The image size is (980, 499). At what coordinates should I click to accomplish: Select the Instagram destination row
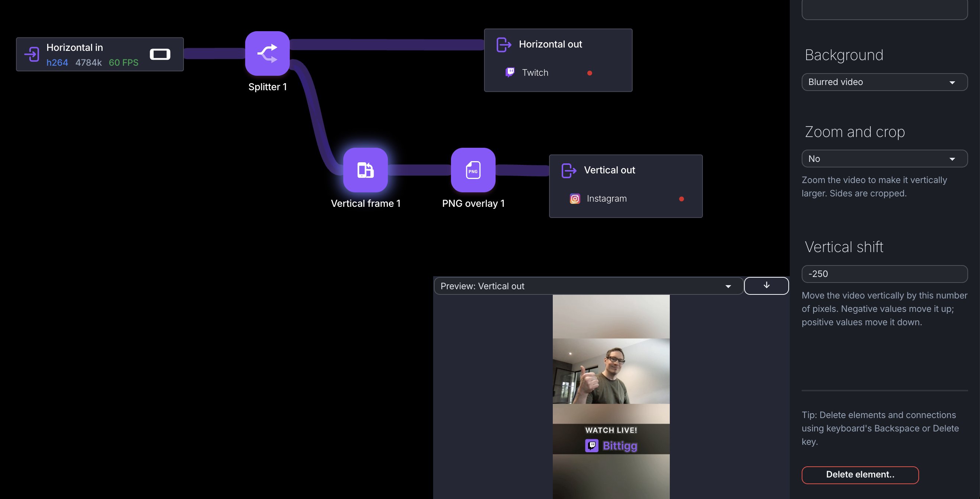coord(606,199)
